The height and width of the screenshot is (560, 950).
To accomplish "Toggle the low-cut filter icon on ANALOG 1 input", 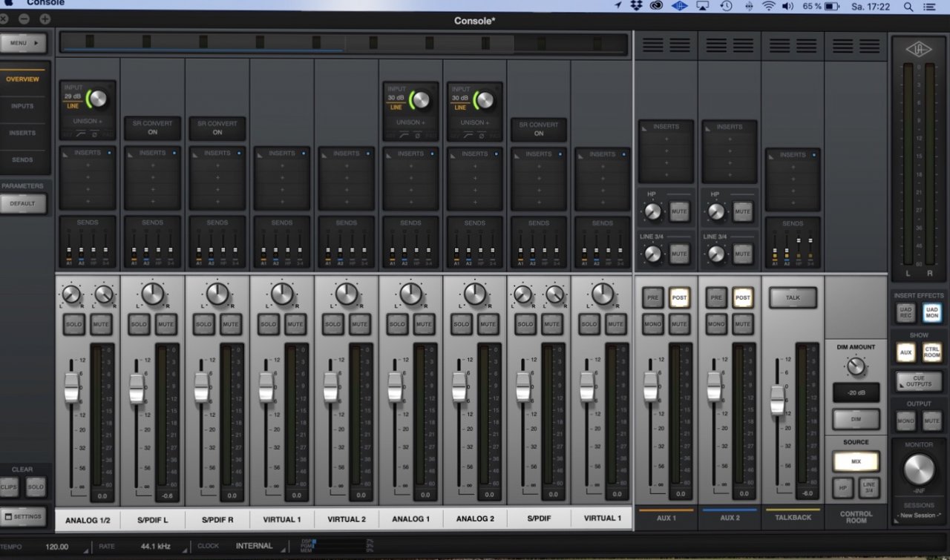I will (x=404, y=136).
